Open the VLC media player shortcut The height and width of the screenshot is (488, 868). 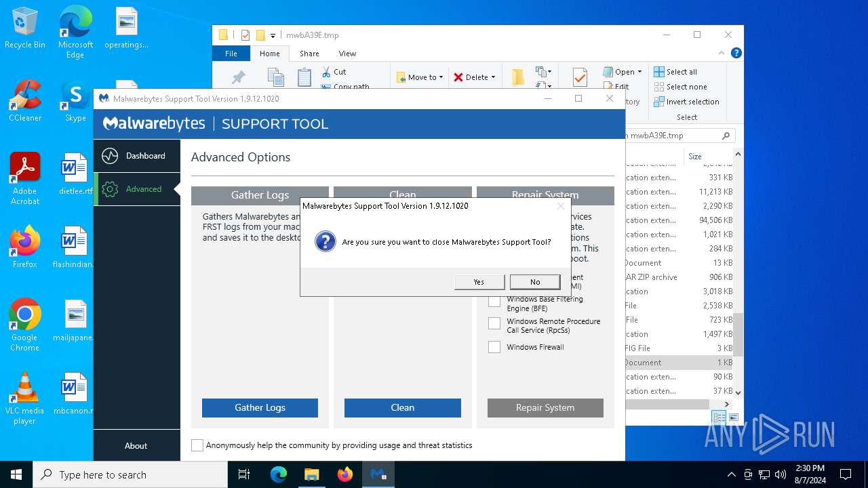click(x=25, y=398)
